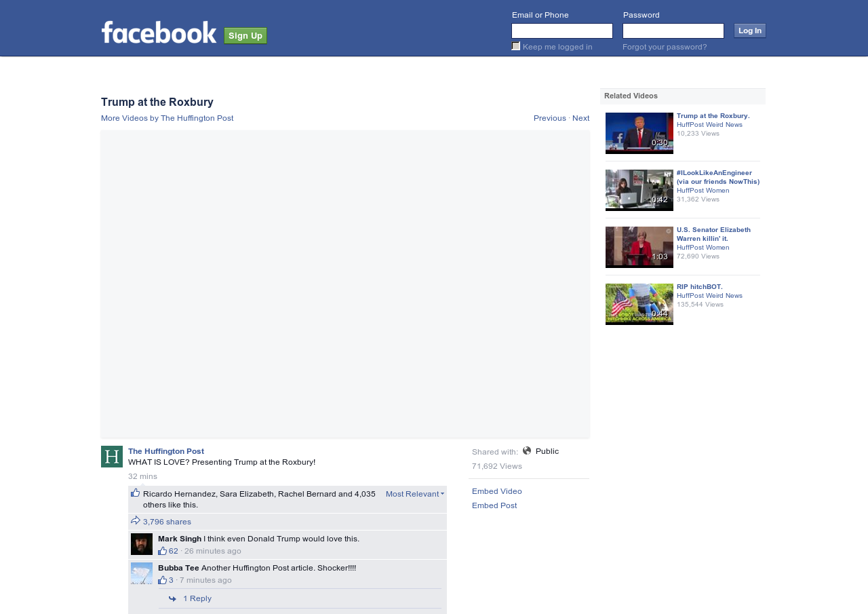Open HuffPost Weird News under Trump video
Viewport: 868px width, 614px height.
click(710, 125)
